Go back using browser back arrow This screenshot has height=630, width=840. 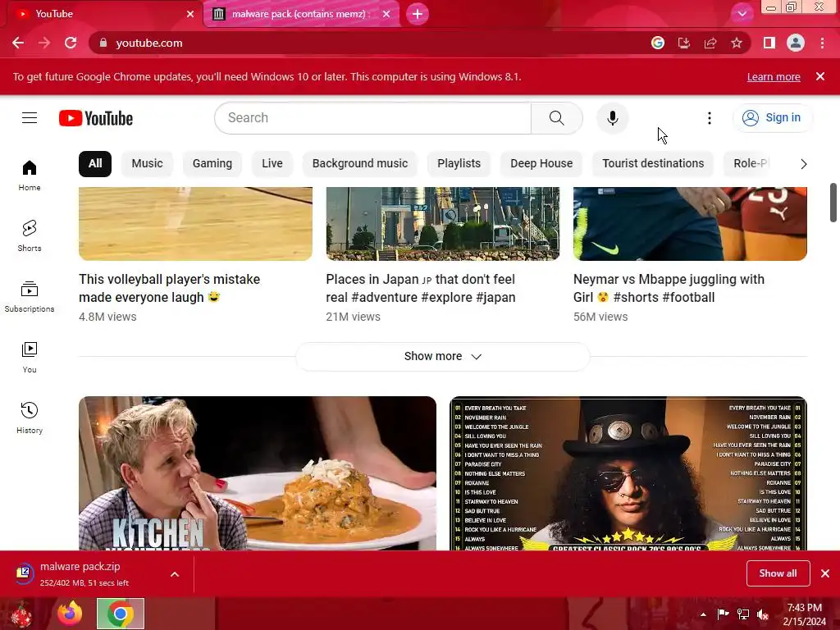coord(18,43)
